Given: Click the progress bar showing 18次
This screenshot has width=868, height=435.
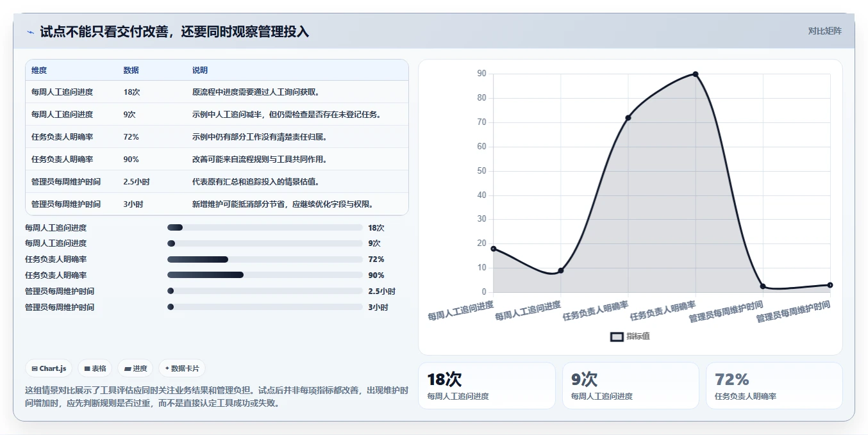Looking at the screenshot, I should [x=265, y=227].
